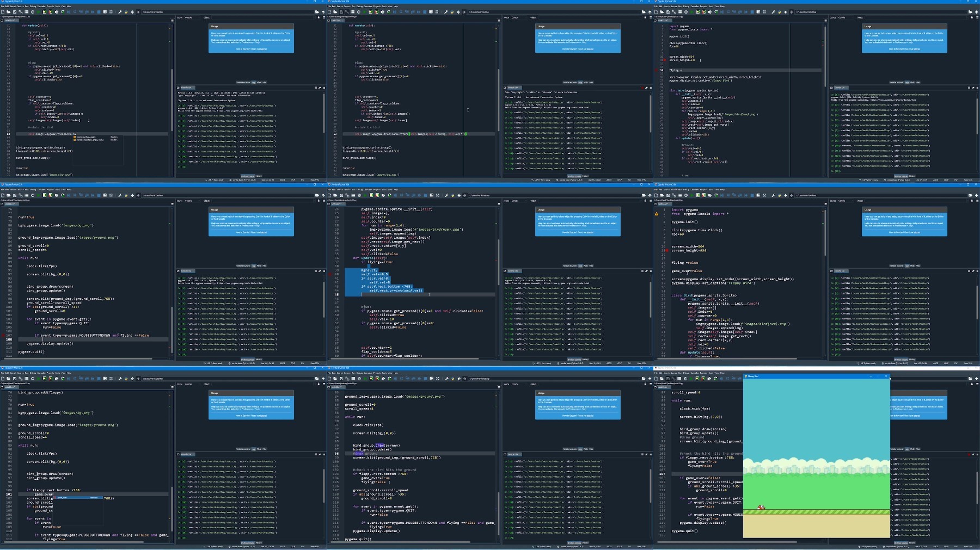Click Re-run last script icon in center window
This screenshot has height=550, width=980.
point(389,195)
